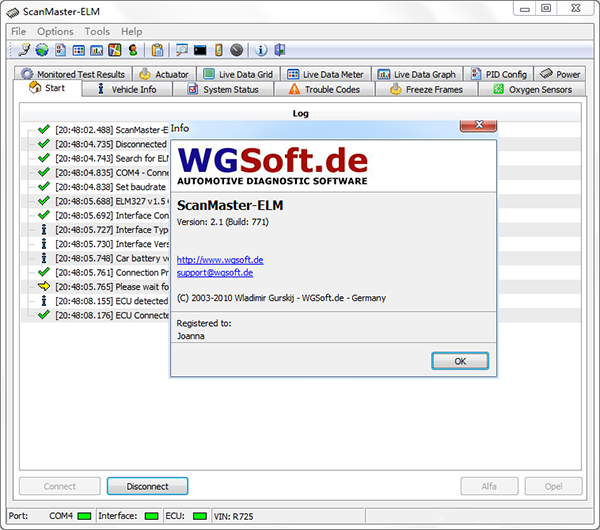Viewport: 600px width, 530px height.
Task: Open the http://www.wgsoft.de link
Action: (x=220, y=260)
